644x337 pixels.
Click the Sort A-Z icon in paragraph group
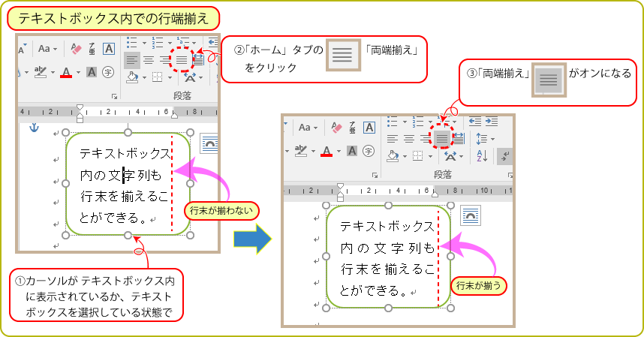pos(480,156)
